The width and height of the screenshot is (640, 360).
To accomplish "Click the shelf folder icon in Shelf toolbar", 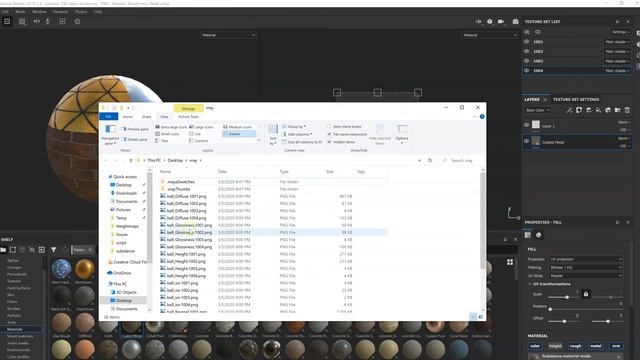I will [x=3, y=249].
